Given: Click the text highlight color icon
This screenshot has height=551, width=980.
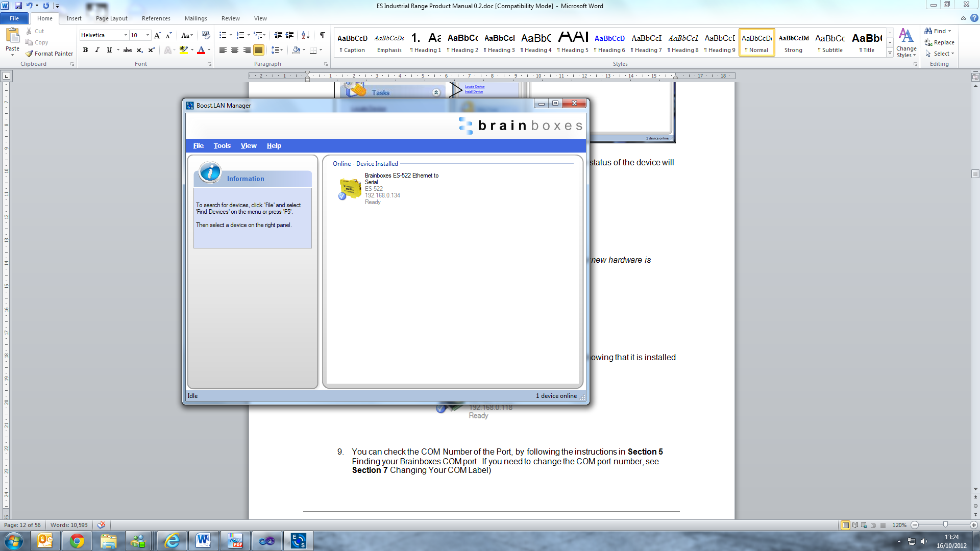Looking at the screenshot, I should (x=184, y=50).
